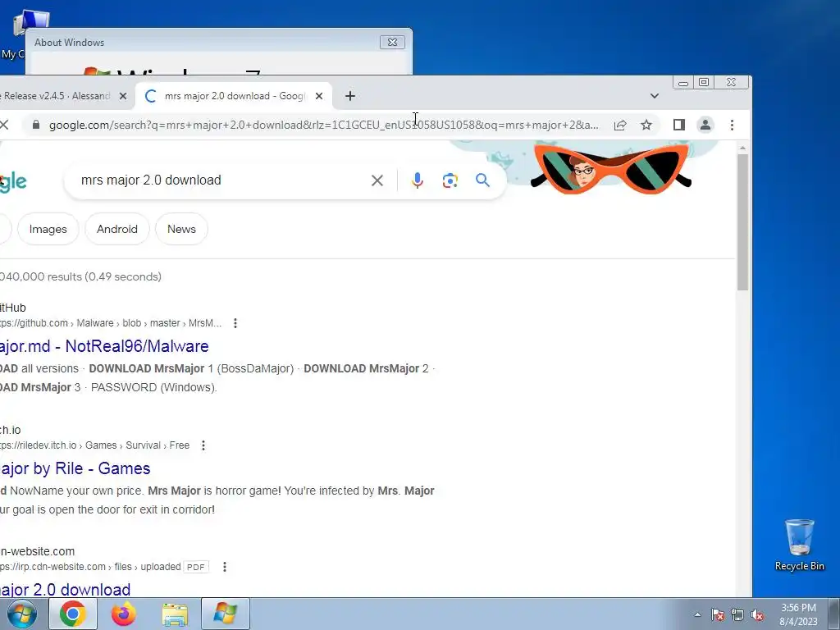Close the Release v2.4.5 tab

(x=123, y=96)
